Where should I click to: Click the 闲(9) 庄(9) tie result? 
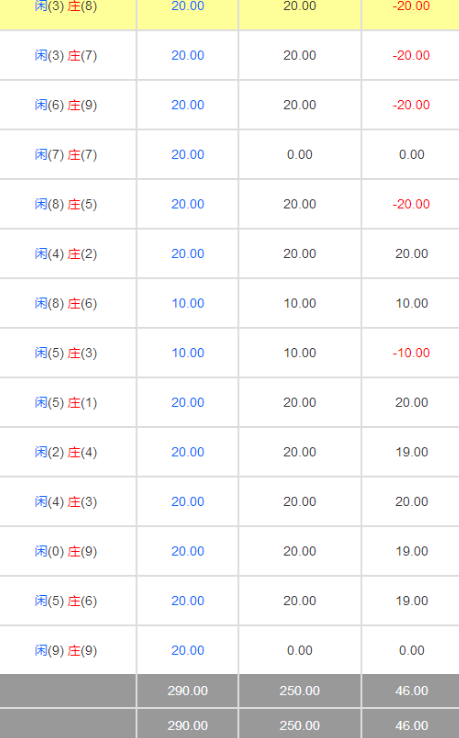[66, 650]
